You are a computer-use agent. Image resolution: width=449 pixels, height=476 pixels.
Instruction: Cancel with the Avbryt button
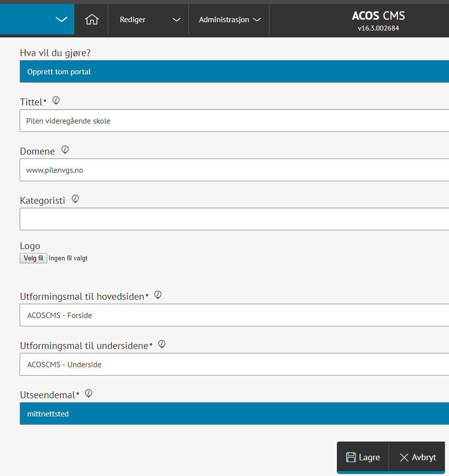click(418, 457)
